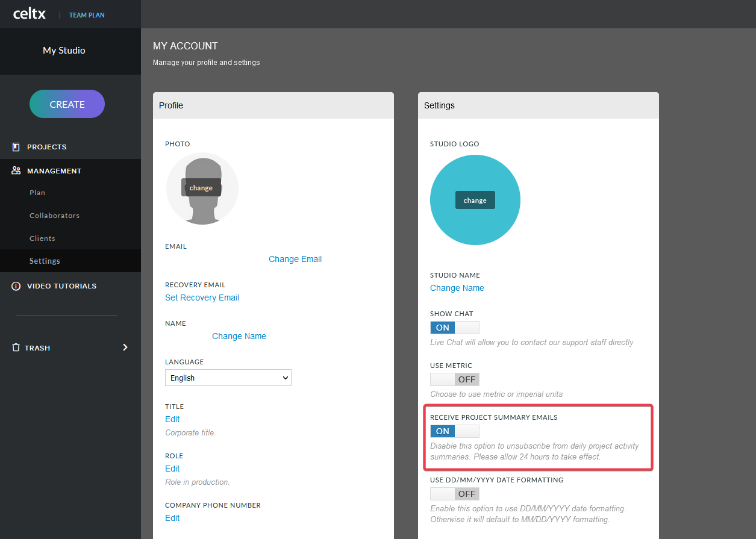Click the RECOVERY EMAIL label

195,285
